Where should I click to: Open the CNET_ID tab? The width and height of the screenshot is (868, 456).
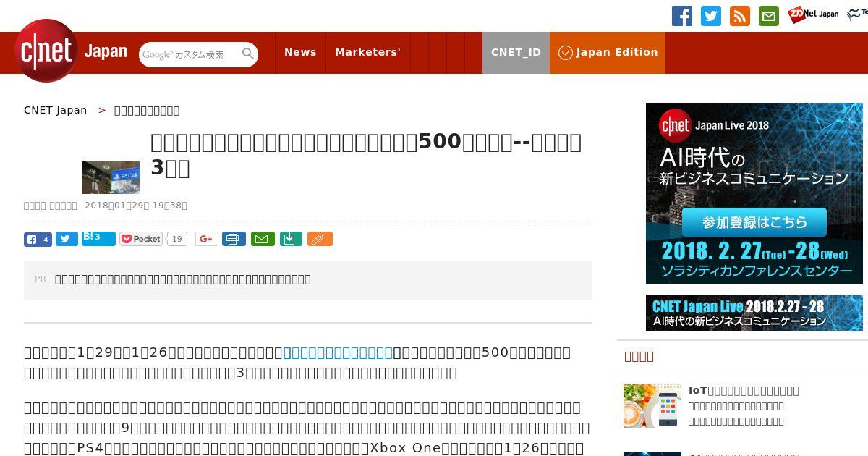pos(516,52)
